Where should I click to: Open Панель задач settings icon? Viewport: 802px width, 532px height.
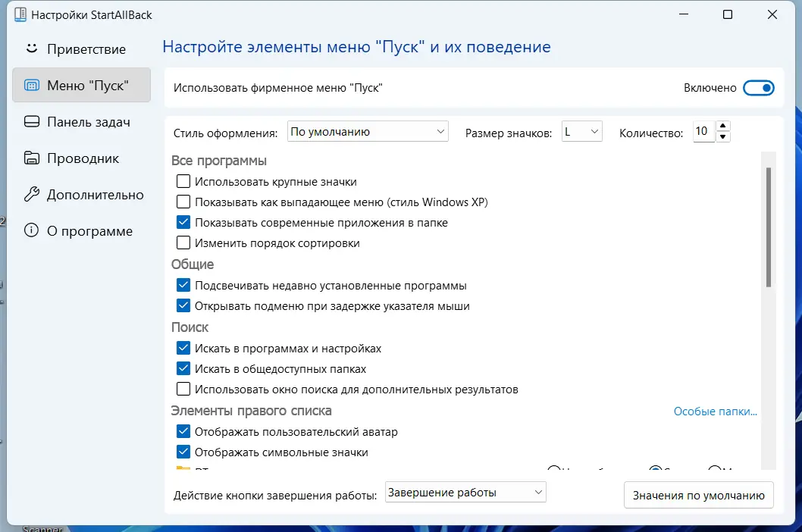point(30,121)
